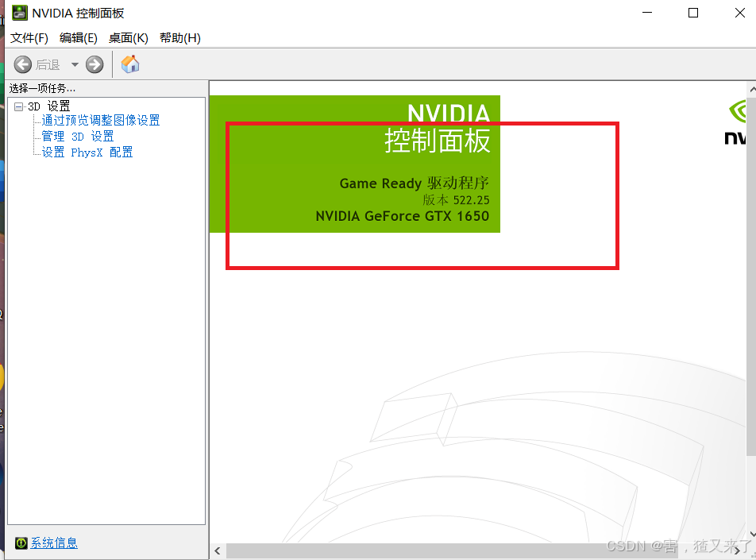Open the 桌面(K) menu
Image resolution: width=756 pixels, height=560 pixels.
(129, 38)
